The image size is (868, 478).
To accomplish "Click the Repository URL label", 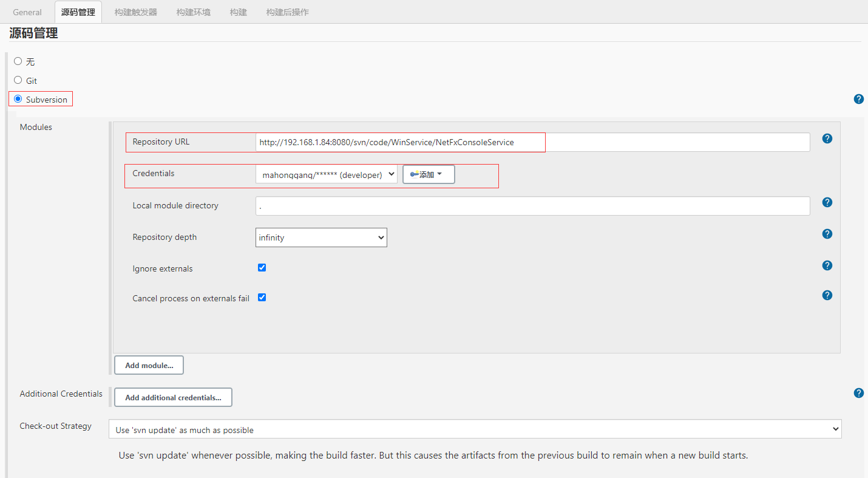I will (161, 142).
